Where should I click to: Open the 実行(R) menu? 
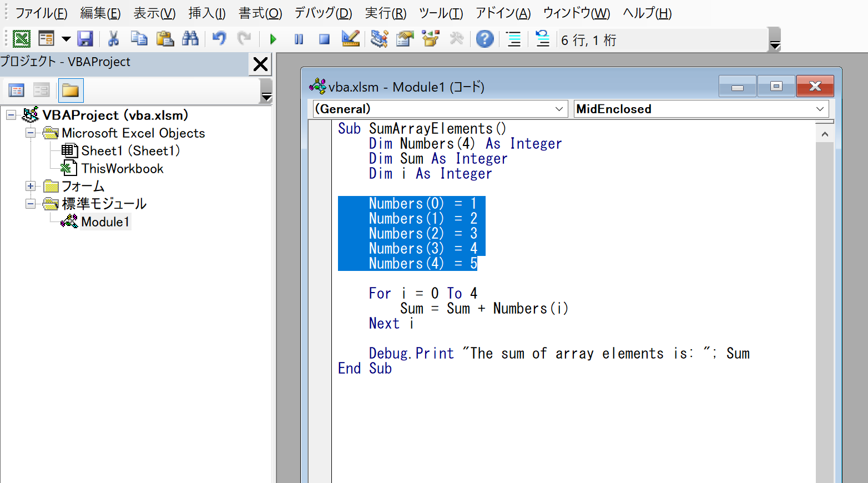(x=386, y=13)
